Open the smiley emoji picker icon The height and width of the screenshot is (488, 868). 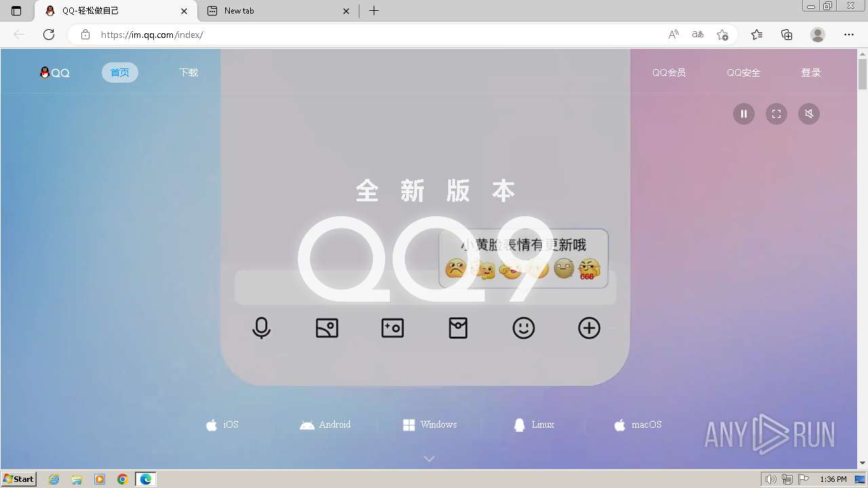pos(524,328)
